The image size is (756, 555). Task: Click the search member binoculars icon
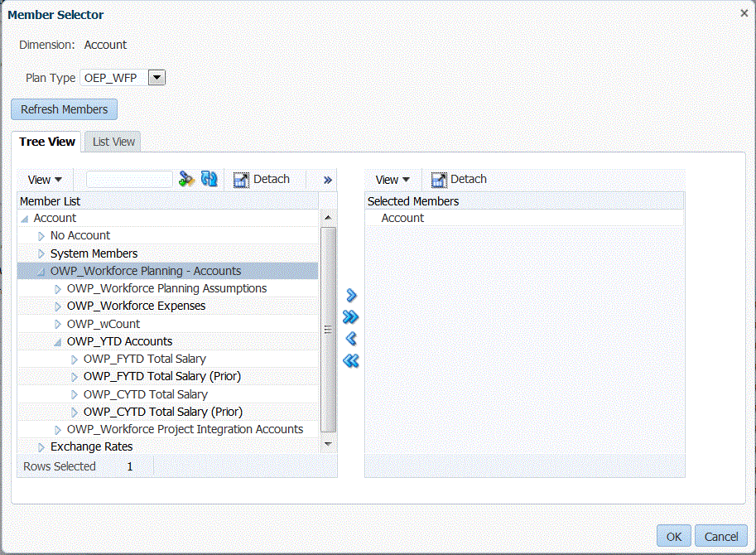(x=186, y=180)
